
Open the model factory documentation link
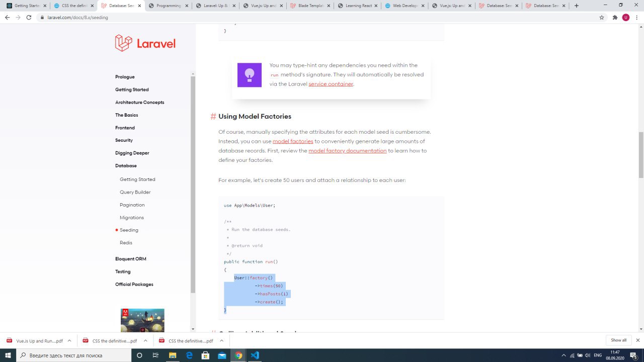pos(347,151)
